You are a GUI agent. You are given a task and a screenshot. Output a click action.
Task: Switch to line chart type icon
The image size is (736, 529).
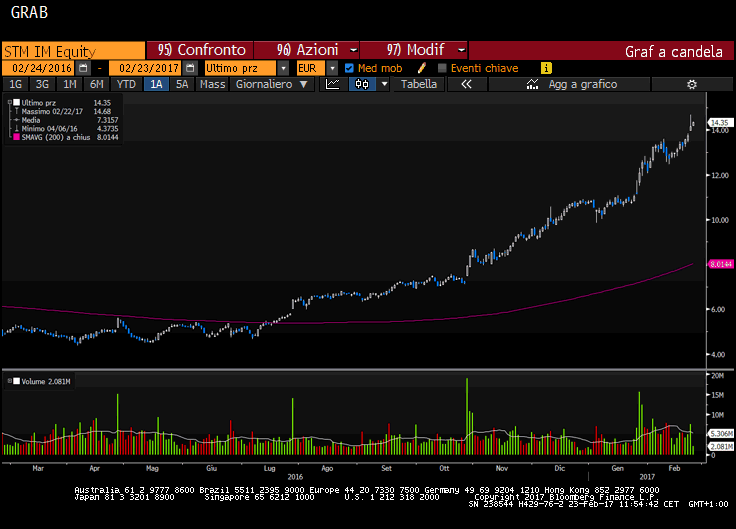[x=333, y=84]
